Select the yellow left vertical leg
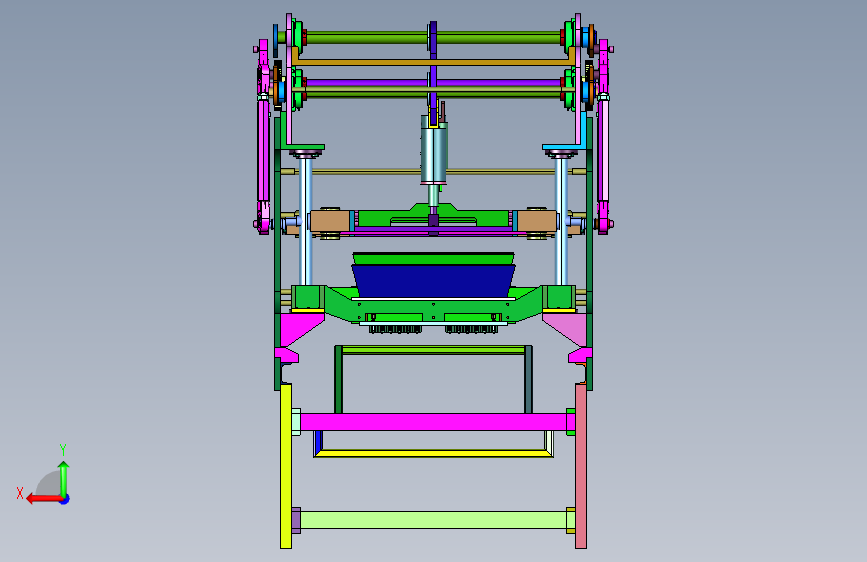 point(286,466)
